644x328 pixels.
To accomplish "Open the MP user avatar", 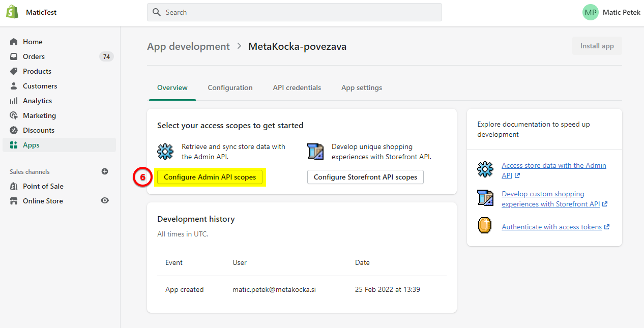I will click(591, 12).
